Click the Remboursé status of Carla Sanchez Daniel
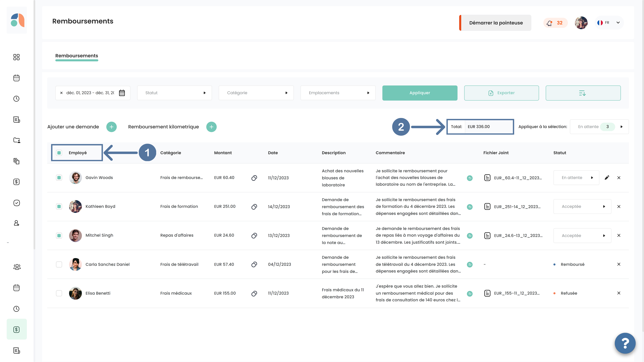The image size is (644, 362). click(x=572, y=264)
